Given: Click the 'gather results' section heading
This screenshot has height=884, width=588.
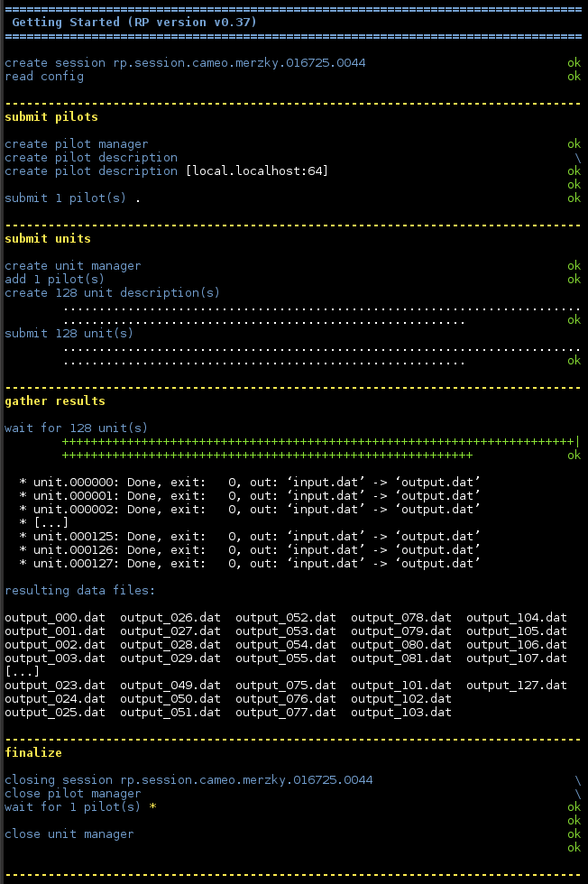Looking at the screenshot, I should [55, 401].
